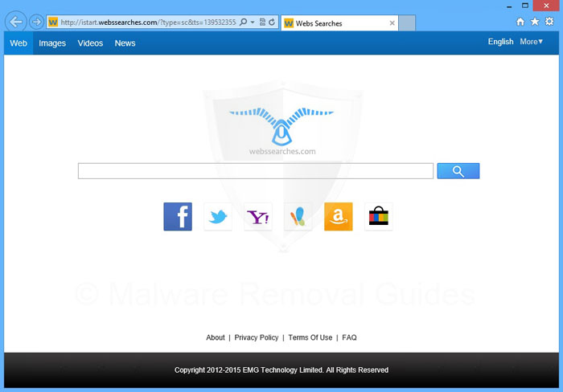
Task: Open the Amazon shortcut icon
Action: pyautogui.click(x=339, y=217)
